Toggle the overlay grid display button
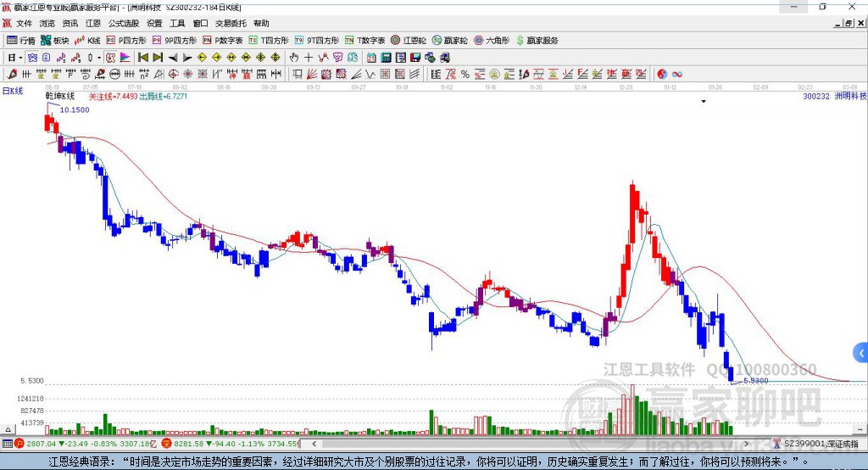 coord(33,58)
